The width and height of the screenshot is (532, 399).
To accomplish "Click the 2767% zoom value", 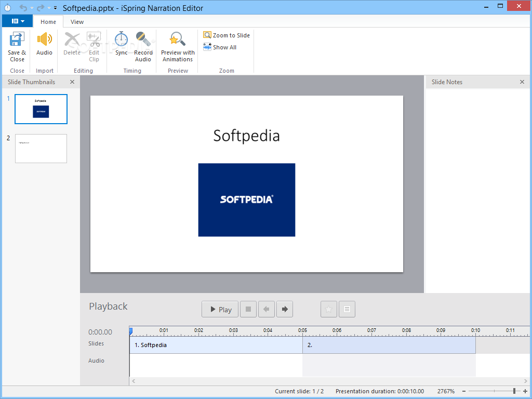I will 446,391.
